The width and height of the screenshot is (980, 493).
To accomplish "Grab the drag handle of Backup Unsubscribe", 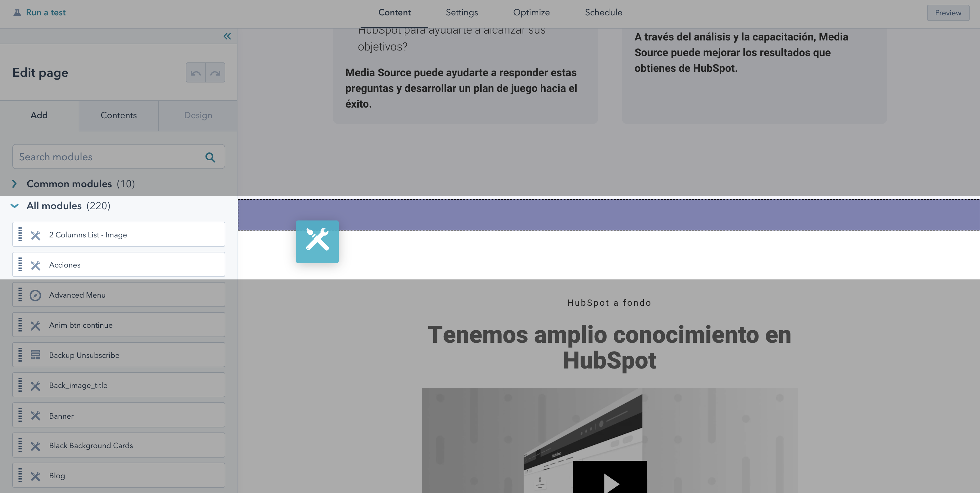I will click(20, 355).
